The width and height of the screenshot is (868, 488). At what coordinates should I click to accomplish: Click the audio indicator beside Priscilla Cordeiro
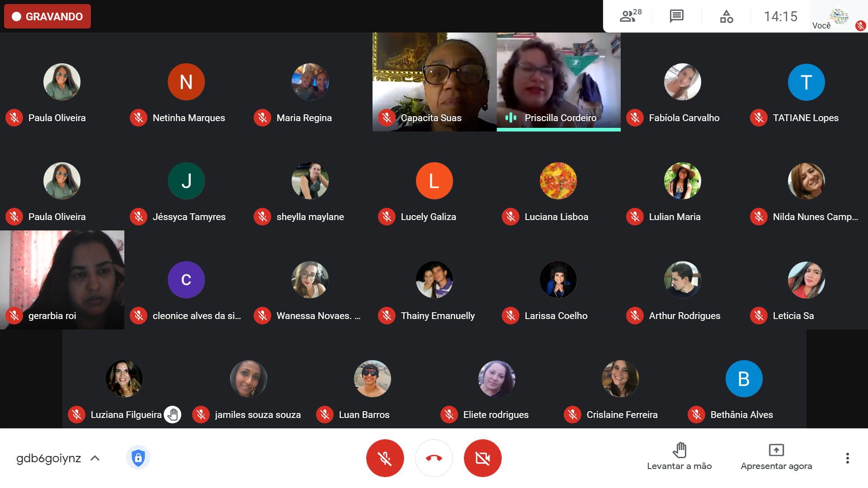pyautogui.click(x=510, y=118)
